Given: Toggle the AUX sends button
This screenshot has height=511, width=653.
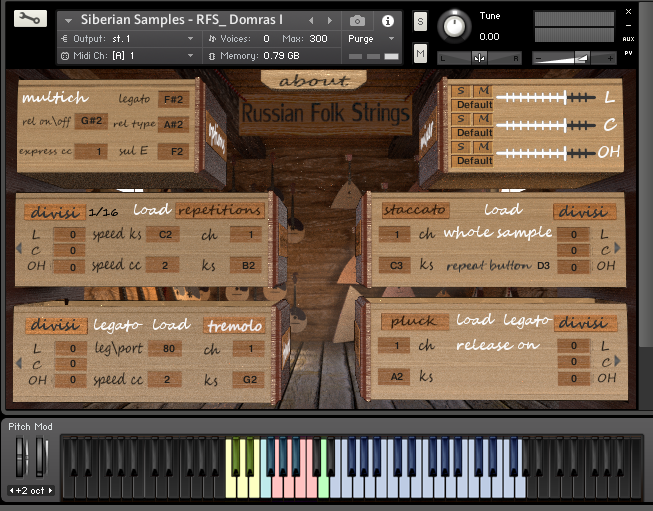Looking at the screenshot, I should 628,39.
